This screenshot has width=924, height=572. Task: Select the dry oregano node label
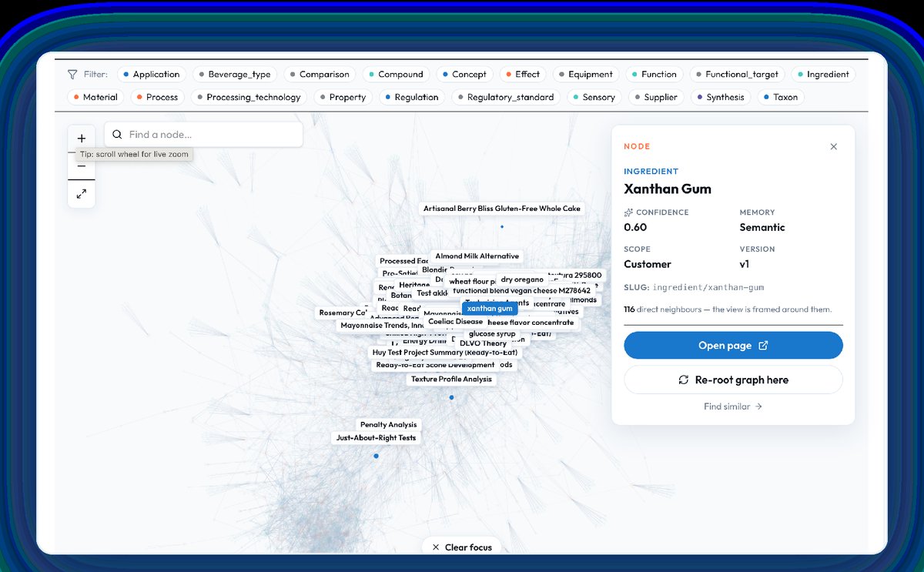521,279
